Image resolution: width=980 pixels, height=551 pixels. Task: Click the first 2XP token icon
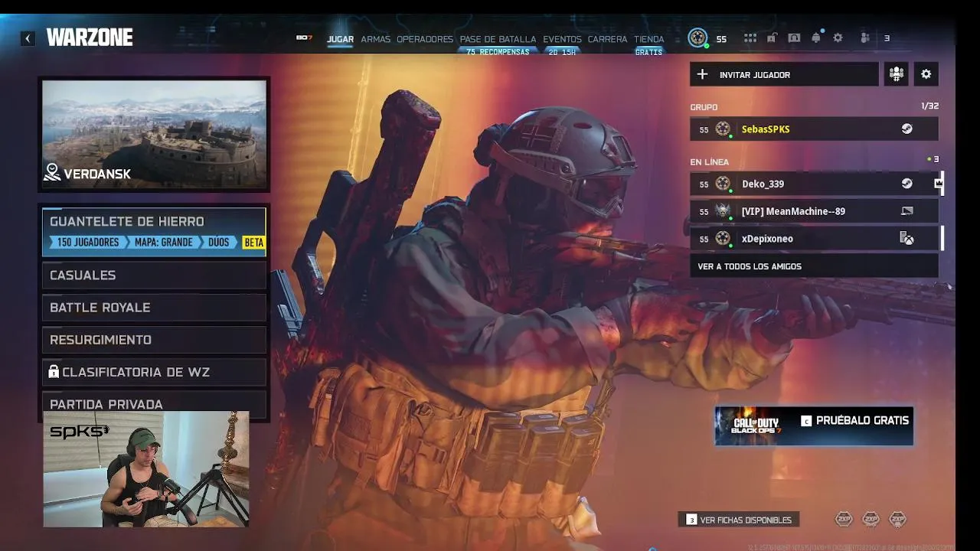click(844, 520)
